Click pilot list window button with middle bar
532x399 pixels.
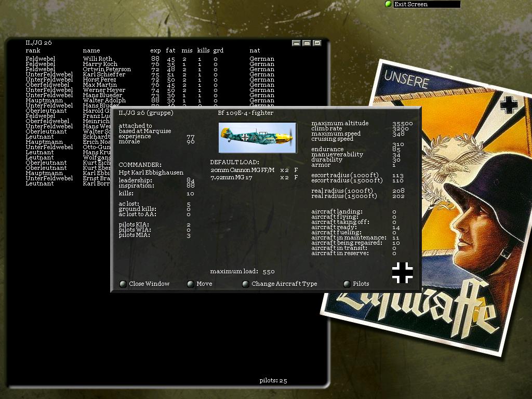tap(307, 43)
